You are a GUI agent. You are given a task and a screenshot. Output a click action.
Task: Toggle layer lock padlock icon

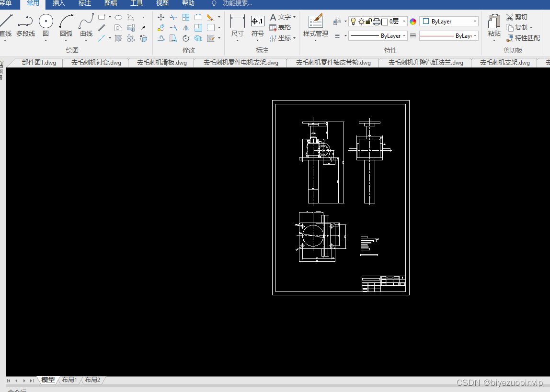click(368, 22)
